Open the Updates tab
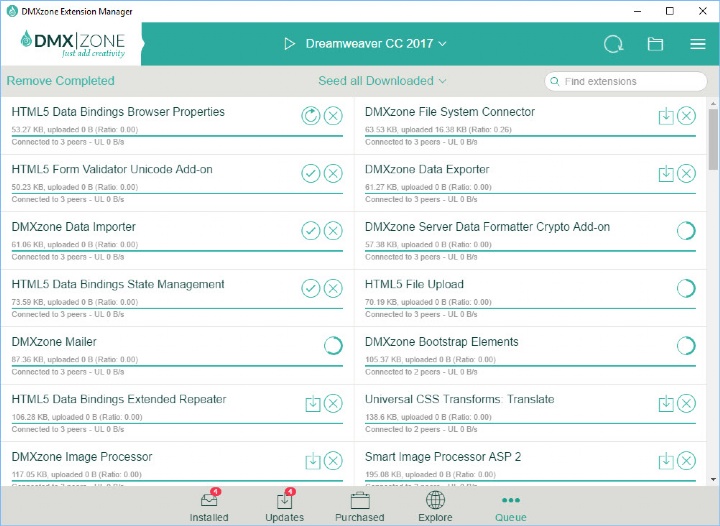720x526 pixels. click(x=285, y=505)
